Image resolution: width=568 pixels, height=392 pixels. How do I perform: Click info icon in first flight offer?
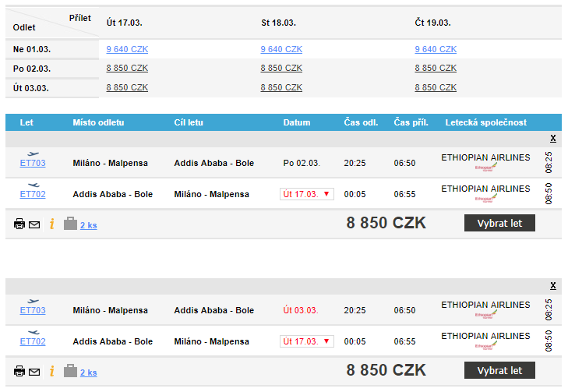click(52, 224)
